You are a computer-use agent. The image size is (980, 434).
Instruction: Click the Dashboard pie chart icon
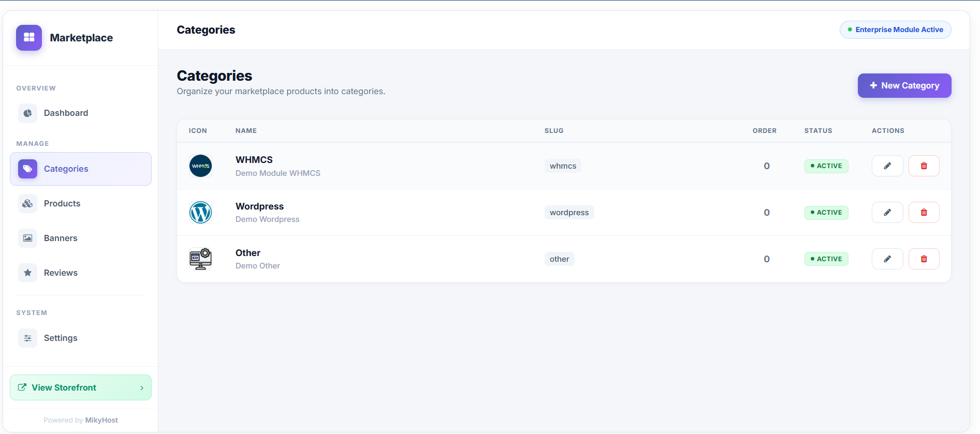click(x=27, y=113)
